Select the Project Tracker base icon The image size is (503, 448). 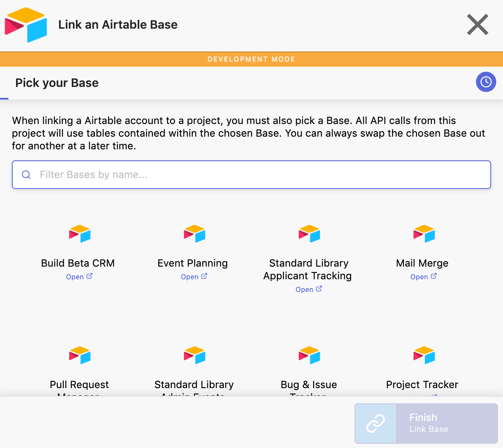click(424, 355)
